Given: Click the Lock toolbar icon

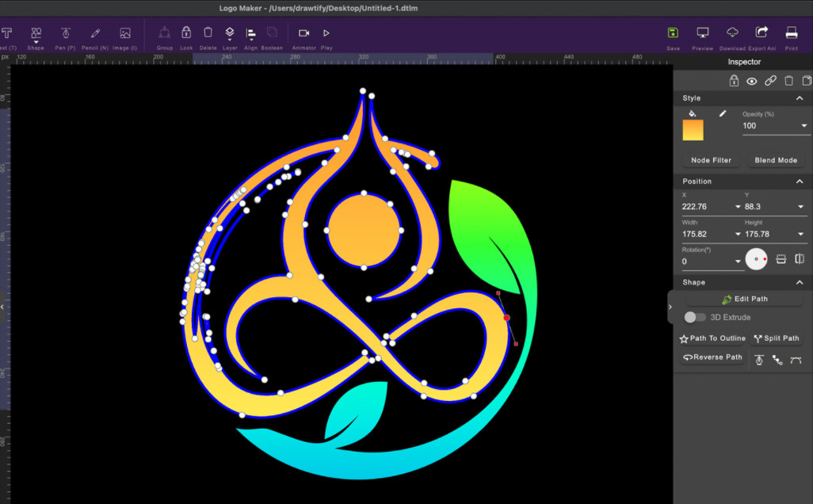Looking at the screenshot, I should [186, 32].
